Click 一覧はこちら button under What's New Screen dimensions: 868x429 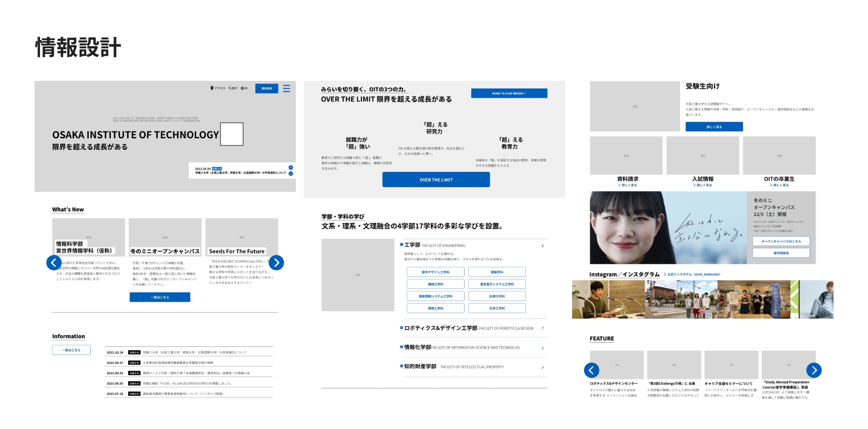(x=160, y=297)
